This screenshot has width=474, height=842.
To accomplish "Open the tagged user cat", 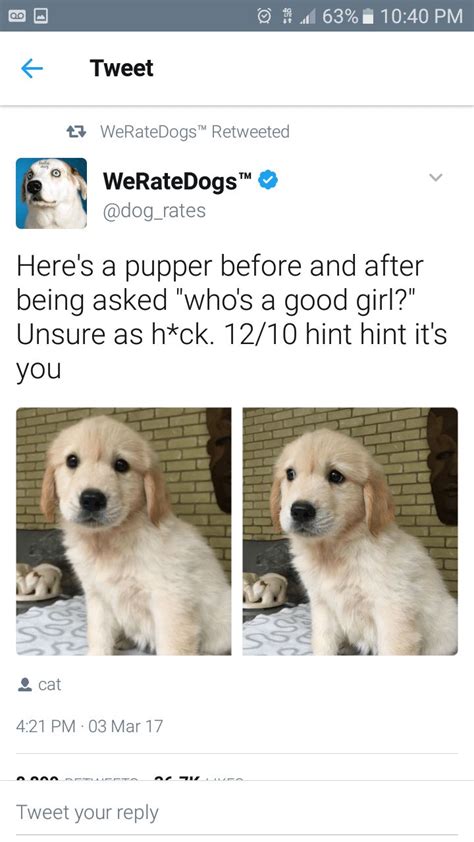I will tap(49, 685).
